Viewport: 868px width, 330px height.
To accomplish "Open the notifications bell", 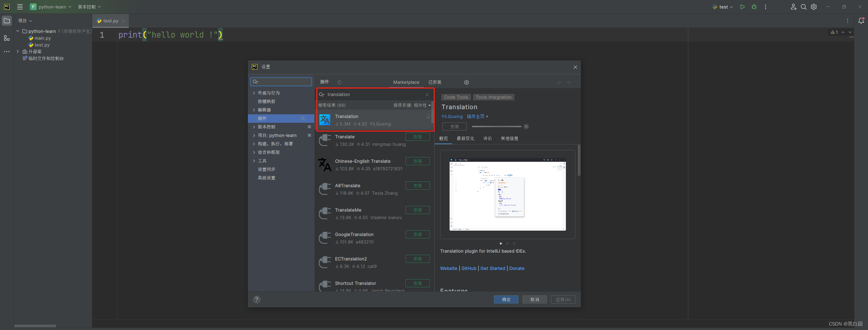I will [x=861, y=21].
